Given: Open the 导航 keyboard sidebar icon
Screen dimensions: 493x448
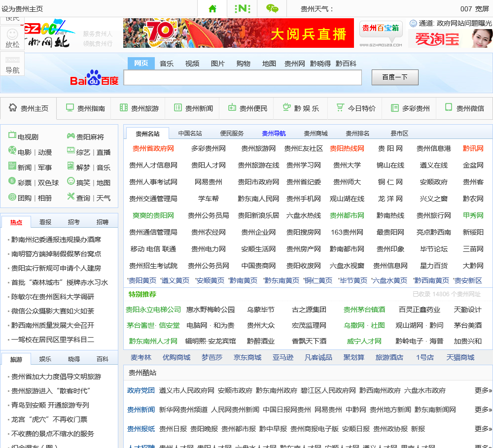Looking at the screenshot, I should click(x=12, y=64).
